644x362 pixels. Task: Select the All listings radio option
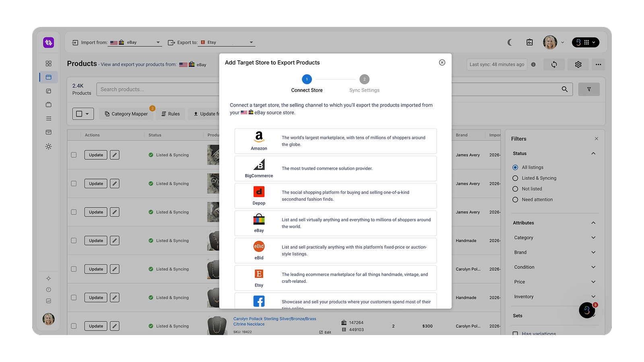515,167
